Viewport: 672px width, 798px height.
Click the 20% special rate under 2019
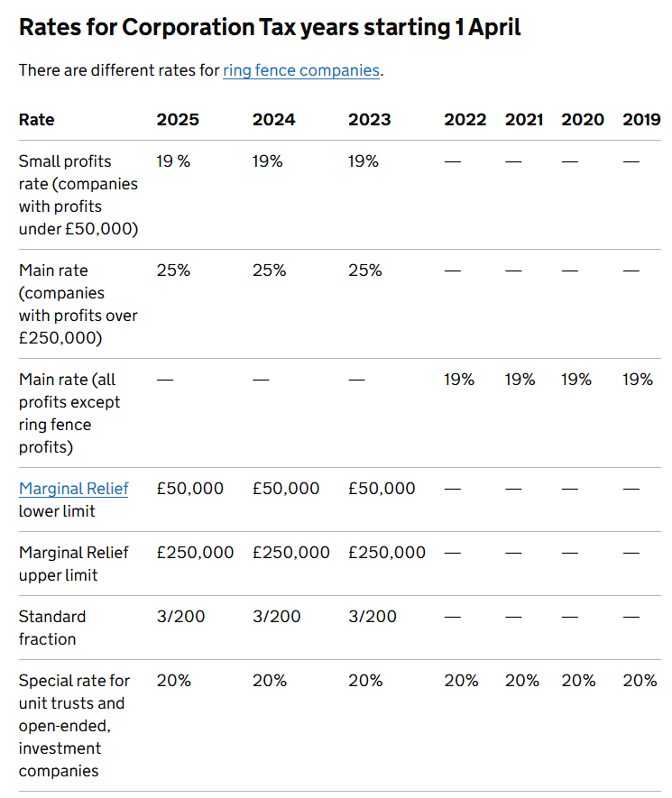coord(640,681)
